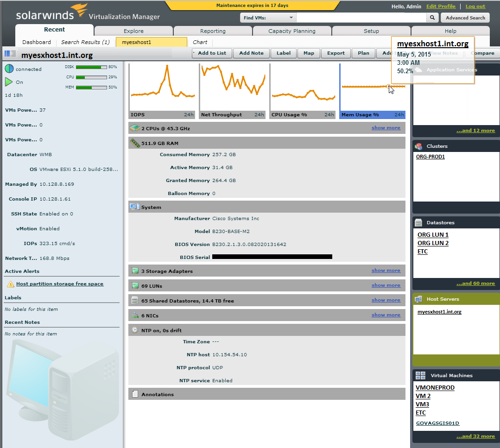
Task: Click the connected status globe icon
Action: (x=9, y=69)
